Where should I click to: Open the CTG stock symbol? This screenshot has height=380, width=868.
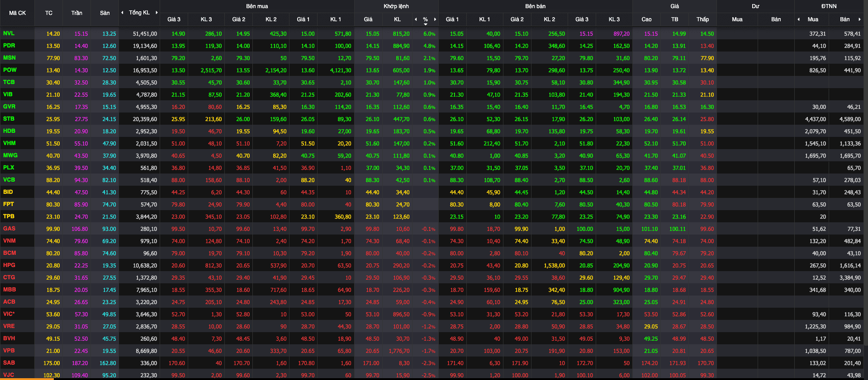[x=9, y=277]
